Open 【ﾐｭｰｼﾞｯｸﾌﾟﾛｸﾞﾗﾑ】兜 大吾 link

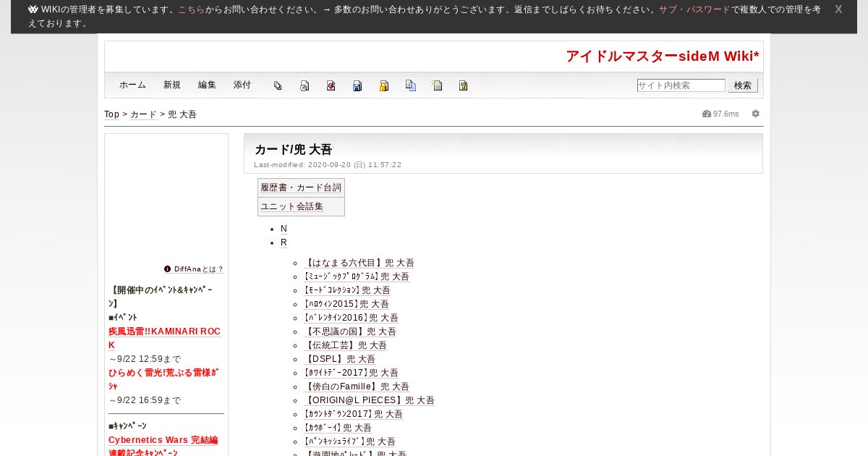pos(356,276)
